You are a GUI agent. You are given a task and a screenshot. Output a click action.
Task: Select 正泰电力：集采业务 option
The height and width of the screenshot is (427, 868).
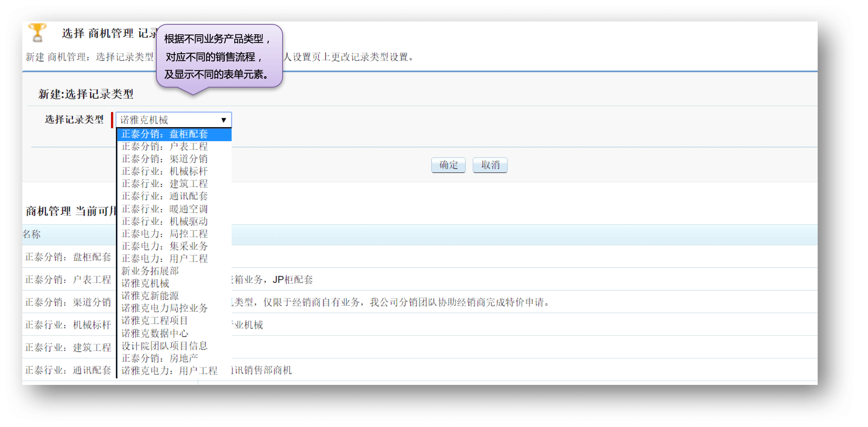(174, 246)
